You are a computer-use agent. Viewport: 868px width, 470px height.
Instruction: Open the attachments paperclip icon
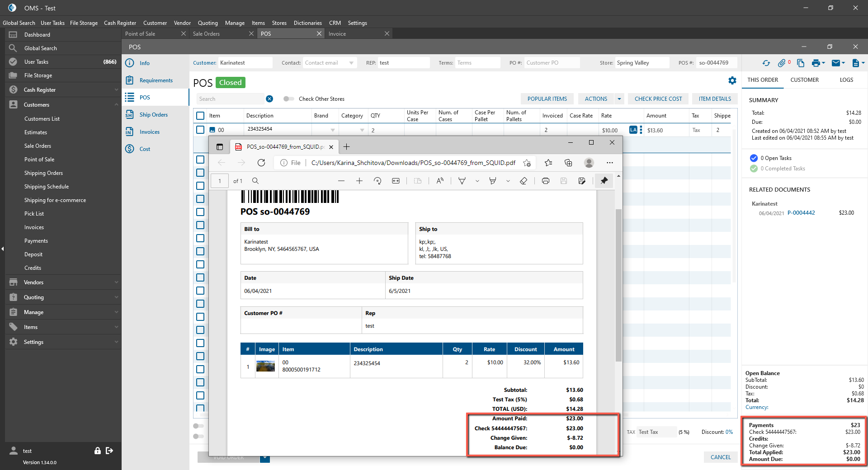782,63
